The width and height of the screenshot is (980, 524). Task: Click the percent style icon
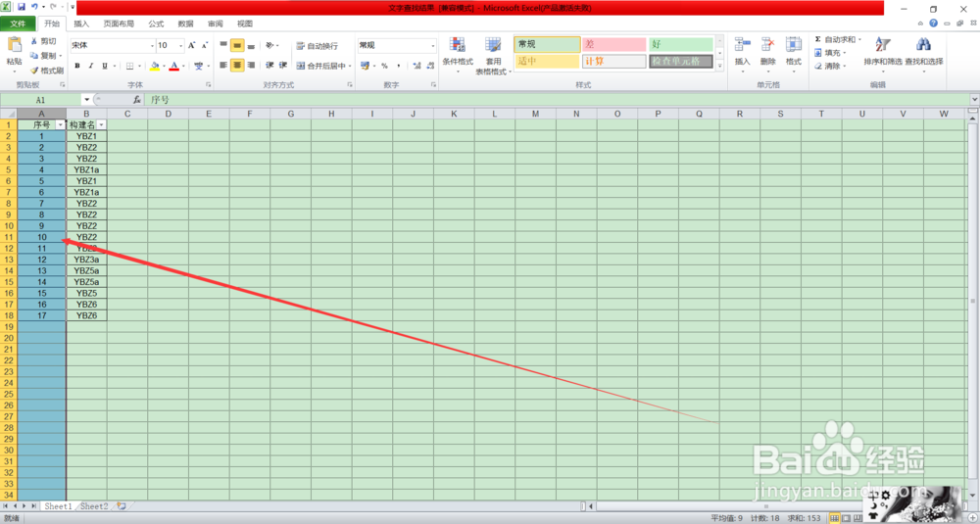pos(384,66)
